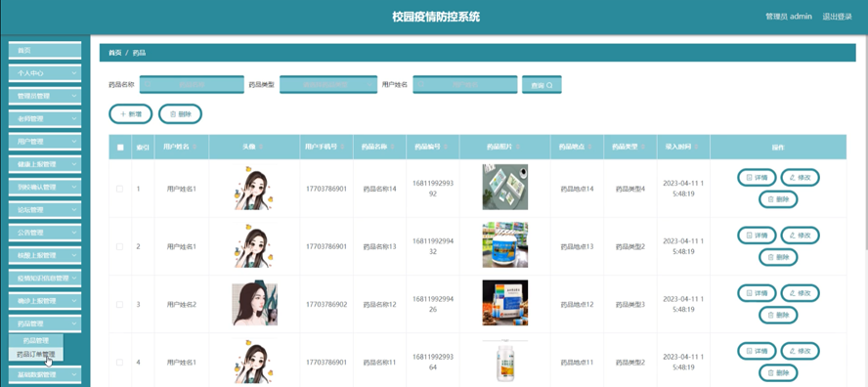Image resolution: width=868 pixels, height=387 pixels.
Task: Tick checkbox for row 2 (药品名称13)
Action: [119, 246]
